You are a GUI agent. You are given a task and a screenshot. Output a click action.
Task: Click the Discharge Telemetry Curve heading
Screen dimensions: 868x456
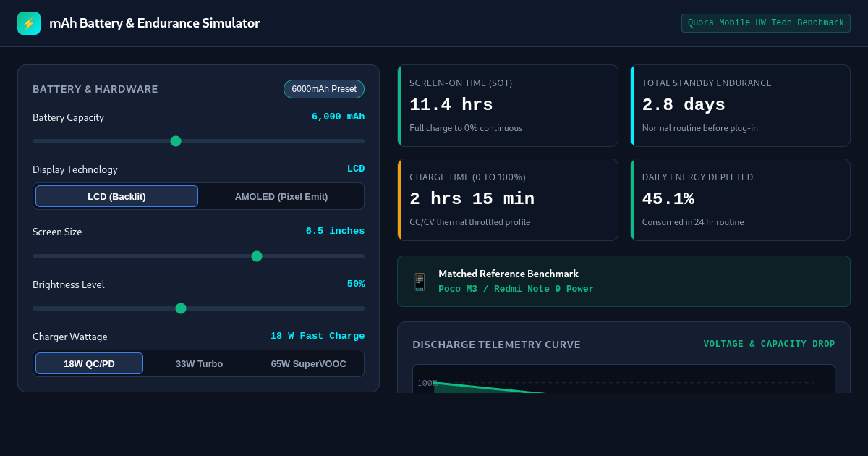click(x=496, y=345)
